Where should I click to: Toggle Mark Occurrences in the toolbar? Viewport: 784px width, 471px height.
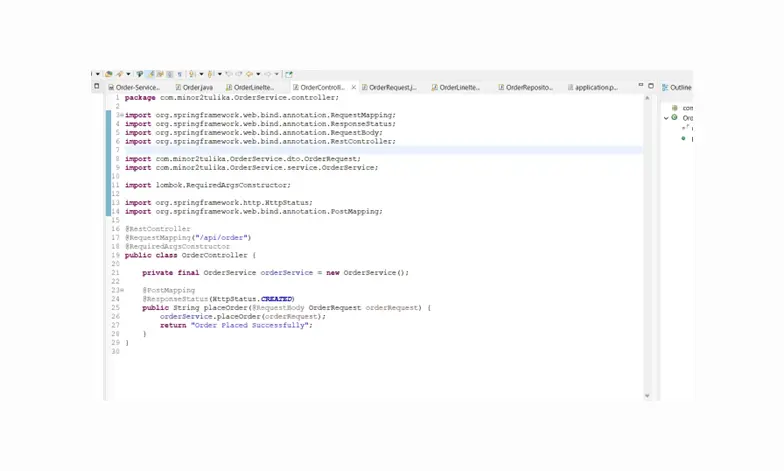[150, 74]
